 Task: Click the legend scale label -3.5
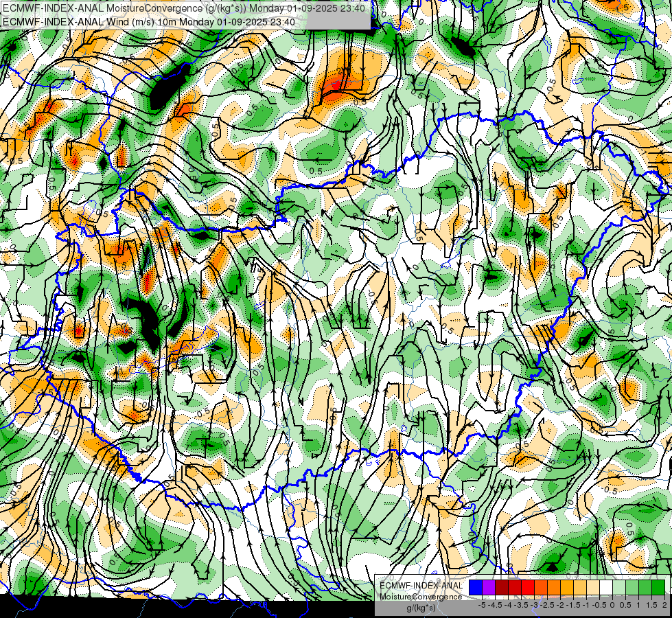click(x=521, y=605)
